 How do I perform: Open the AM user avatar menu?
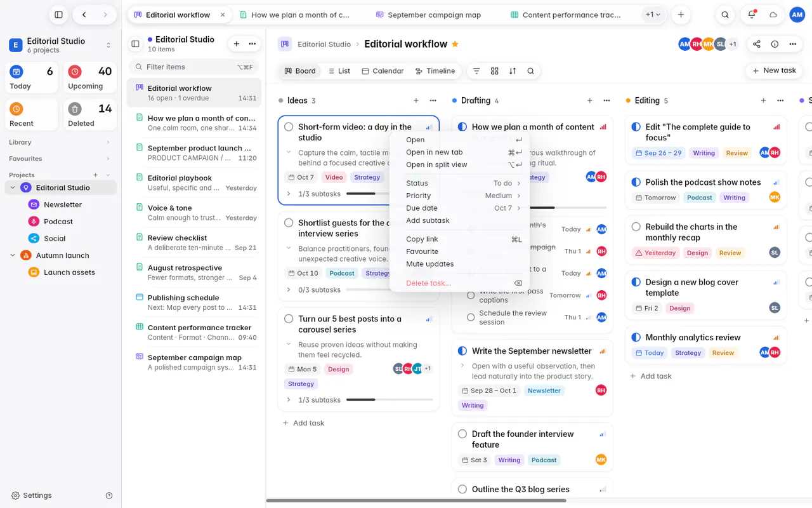click(797, 15)
